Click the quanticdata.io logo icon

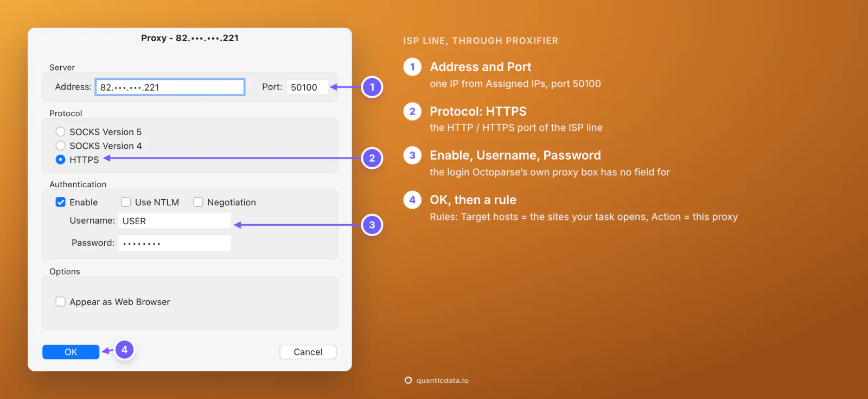pyautogui.click(x=408, y=381)
